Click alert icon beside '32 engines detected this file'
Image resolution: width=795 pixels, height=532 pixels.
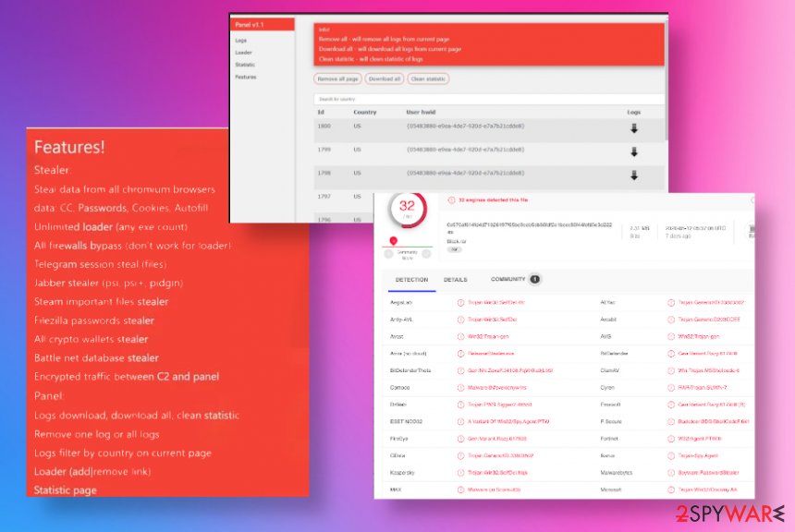[x=451, y=200]
